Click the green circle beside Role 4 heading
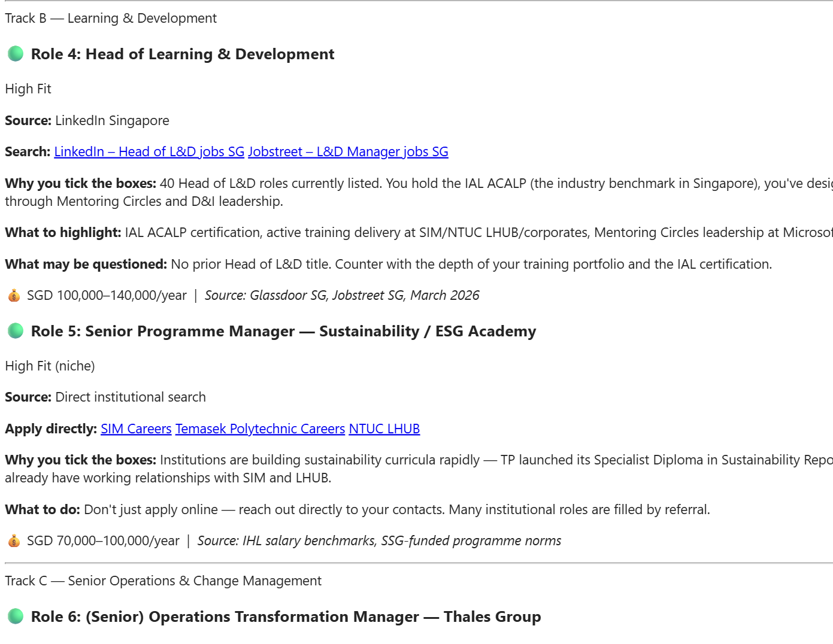833x644 pixels. (16, 54)
